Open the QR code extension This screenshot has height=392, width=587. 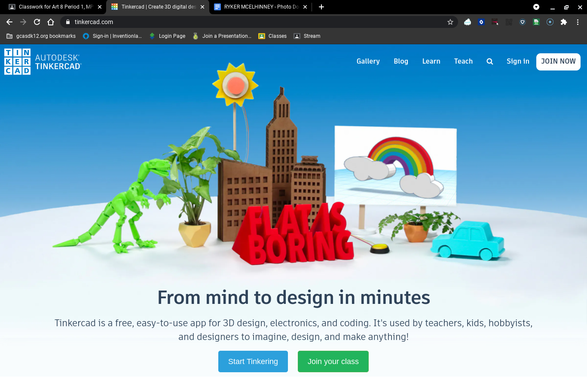[x=509, y=22]
